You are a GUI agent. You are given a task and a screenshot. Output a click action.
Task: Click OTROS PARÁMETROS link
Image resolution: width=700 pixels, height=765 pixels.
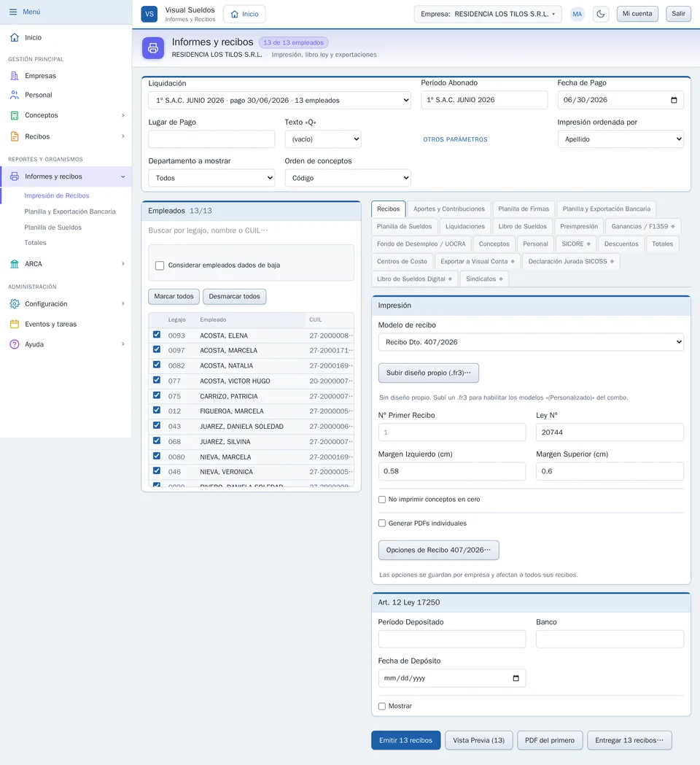point(455,139)
